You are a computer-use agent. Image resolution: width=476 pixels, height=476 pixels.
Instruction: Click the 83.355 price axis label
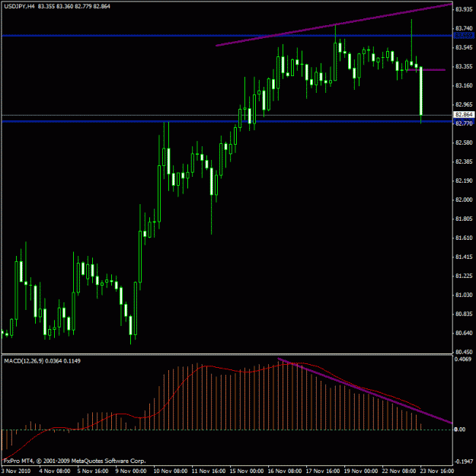click(x=464, y=67)
